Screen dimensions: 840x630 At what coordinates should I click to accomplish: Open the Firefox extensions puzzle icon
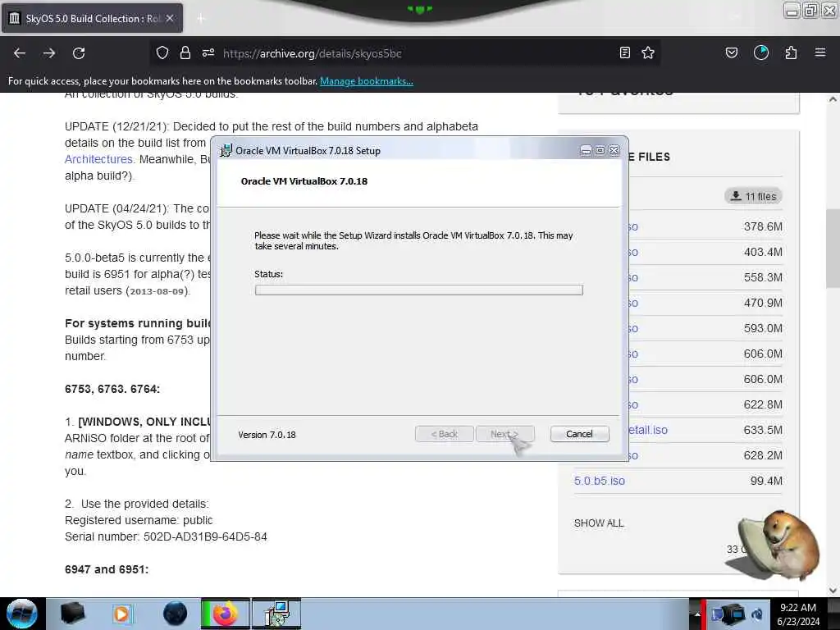[x=791, y=53]
